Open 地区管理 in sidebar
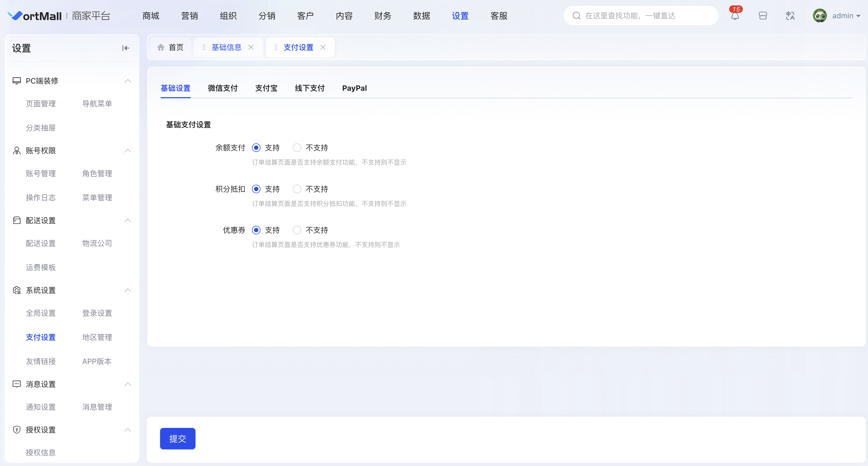 pyautogui.click(x=97, y=337)
